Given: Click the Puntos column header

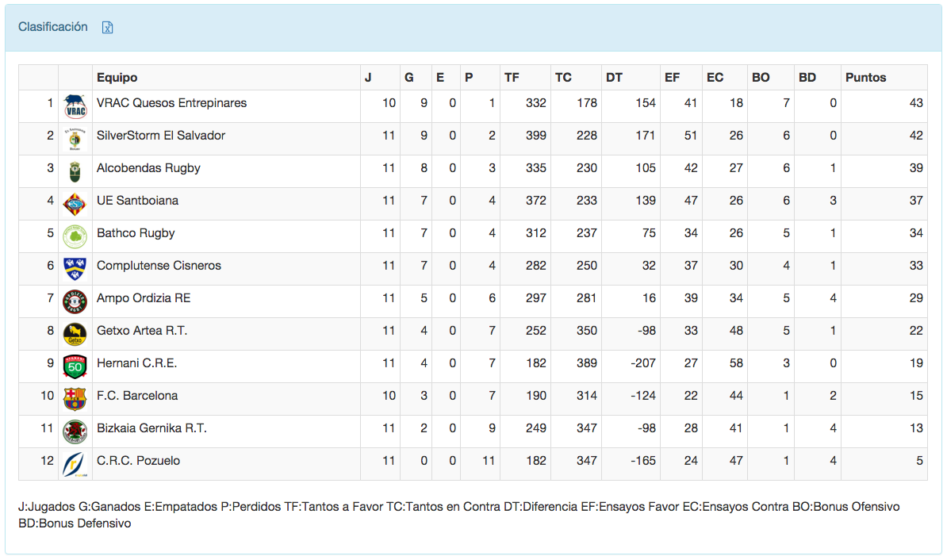Looking at the screenshot, I should coord(866,78).
